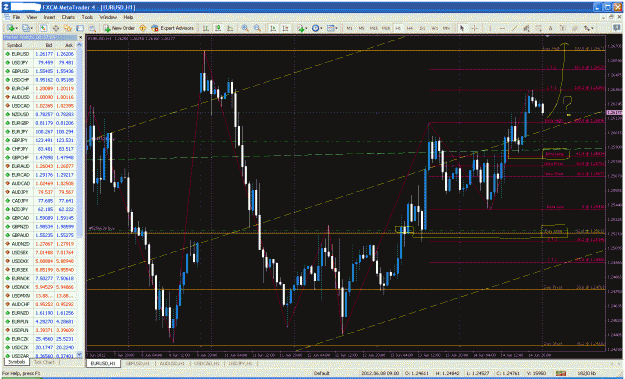
Task: Select the M30 timeframe button
Action: [x=386, y=28]
